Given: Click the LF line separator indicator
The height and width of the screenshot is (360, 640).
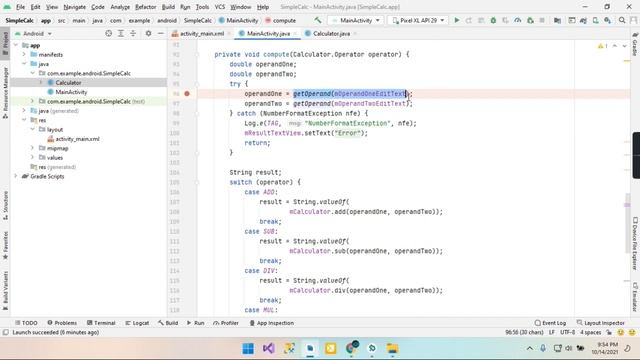Looking at the screenshot, I should tap(552, 332).
